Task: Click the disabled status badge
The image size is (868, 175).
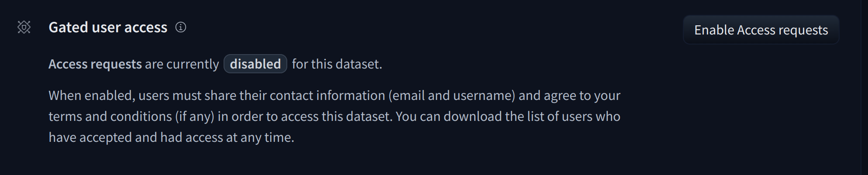Action: (255, 64)
